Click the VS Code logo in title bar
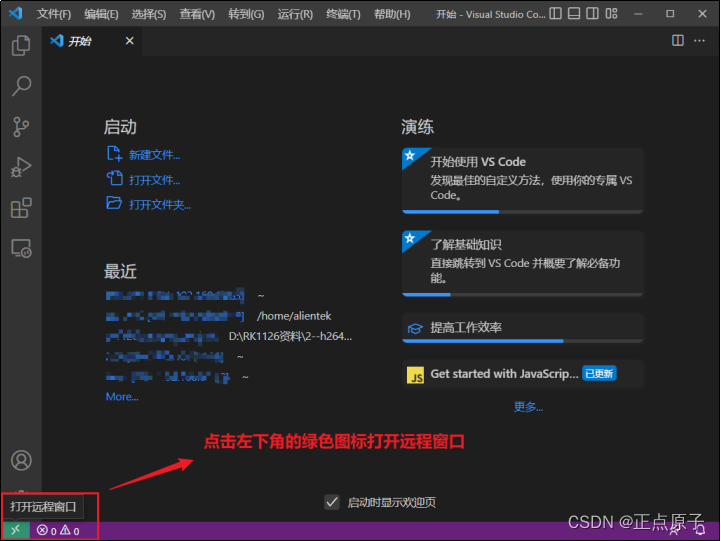721x541 pixels. [x=15, y=13]
